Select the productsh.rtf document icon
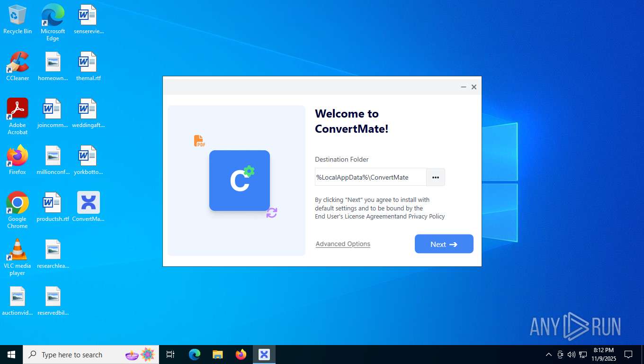Image resolution: width=644 pixels, height=364 pixels. point(53,207)
